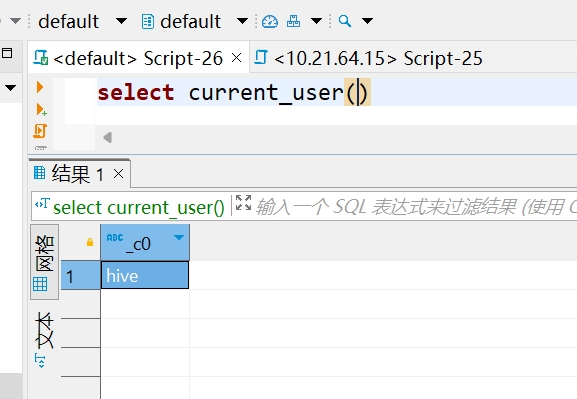Expand the arrow beside network icon
Screen dimensions: 577x399
tap(316, 21)
